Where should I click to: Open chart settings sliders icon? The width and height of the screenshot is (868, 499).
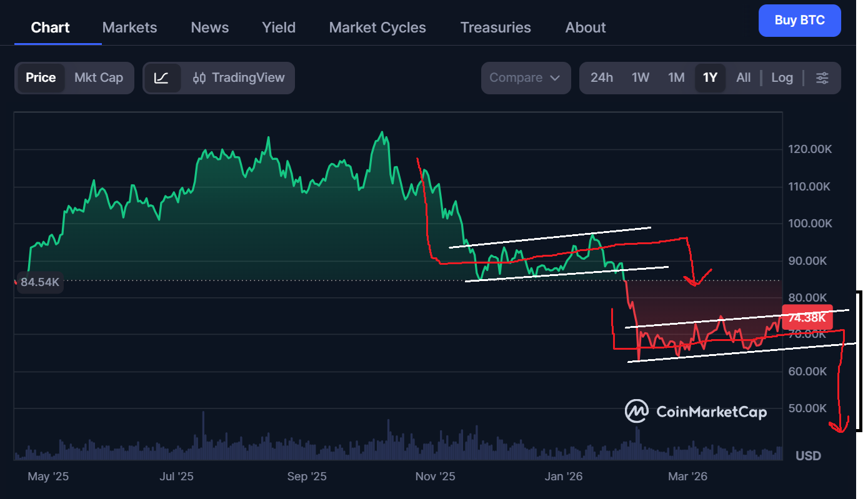tap(822, 78)
